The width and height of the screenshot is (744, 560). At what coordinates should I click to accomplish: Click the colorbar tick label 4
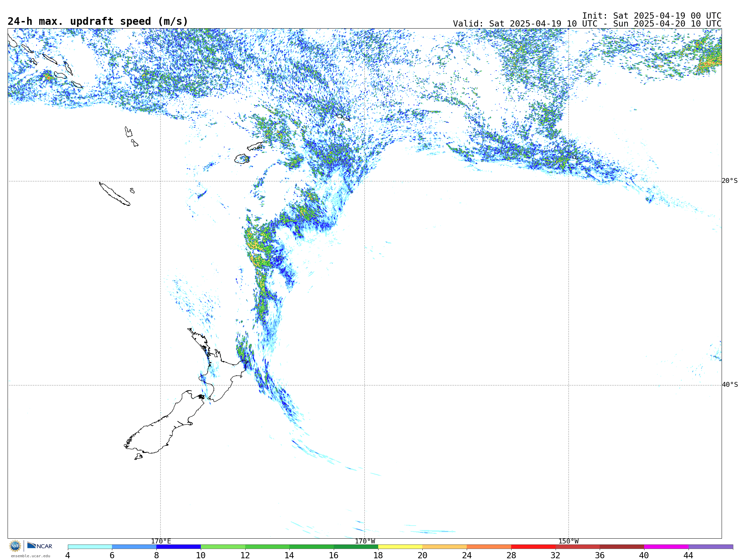coord(68,555)
